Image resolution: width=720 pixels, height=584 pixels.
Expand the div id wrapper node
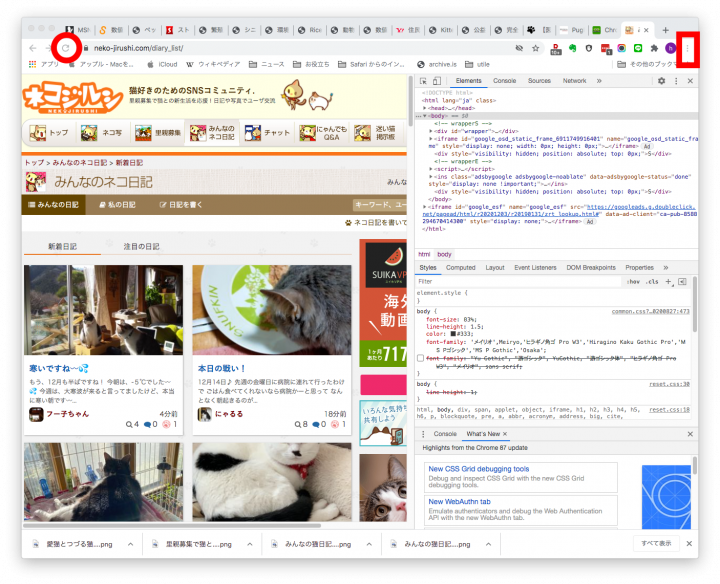431,131
